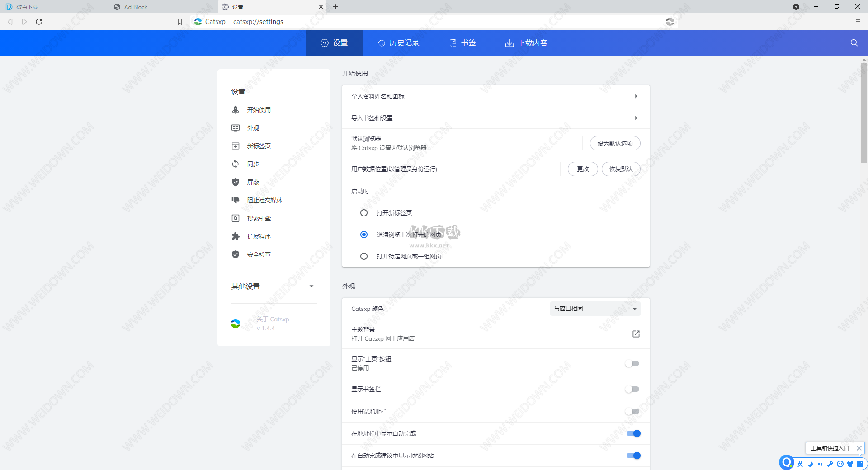Screen dimensions: 868x470
Task: Open the 下载内容 tab
Action: pyautogui.click(x=525, y=42)
